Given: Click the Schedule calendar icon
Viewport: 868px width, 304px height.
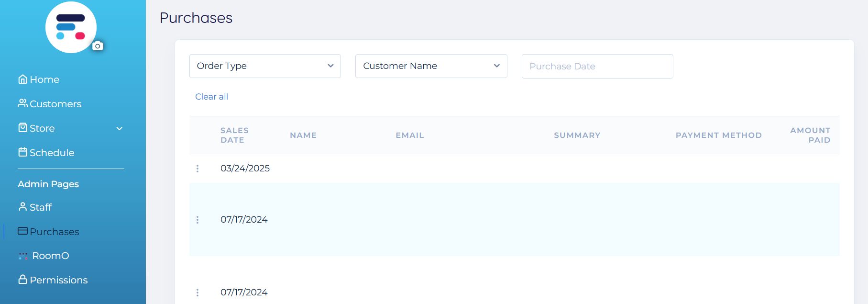Looking at the screenshot, I should [x=22, y=152].
